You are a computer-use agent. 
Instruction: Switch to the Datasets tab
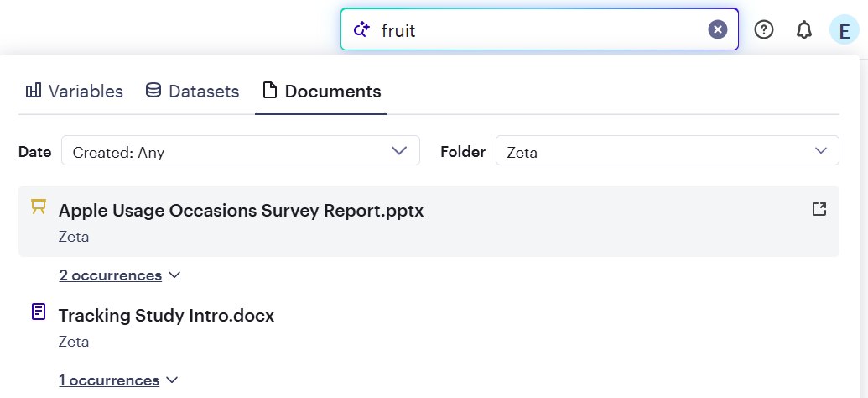[192, 92]
